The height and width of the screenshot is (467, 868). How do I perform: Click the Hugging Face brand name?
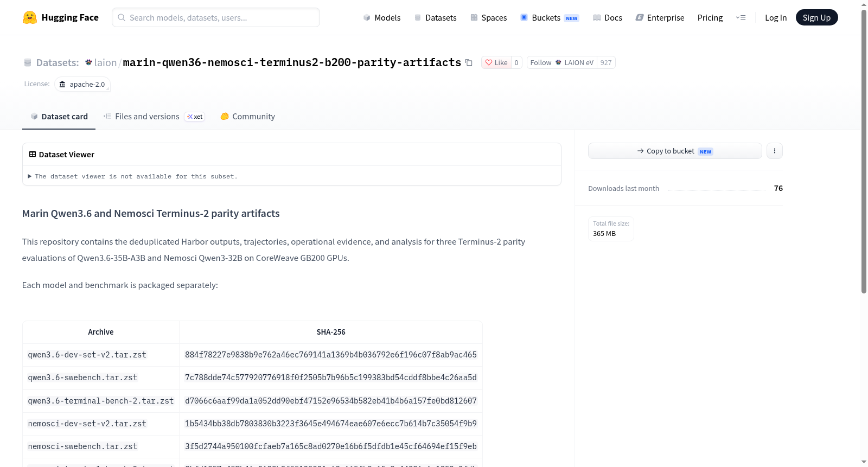click(x=70, y=17)
